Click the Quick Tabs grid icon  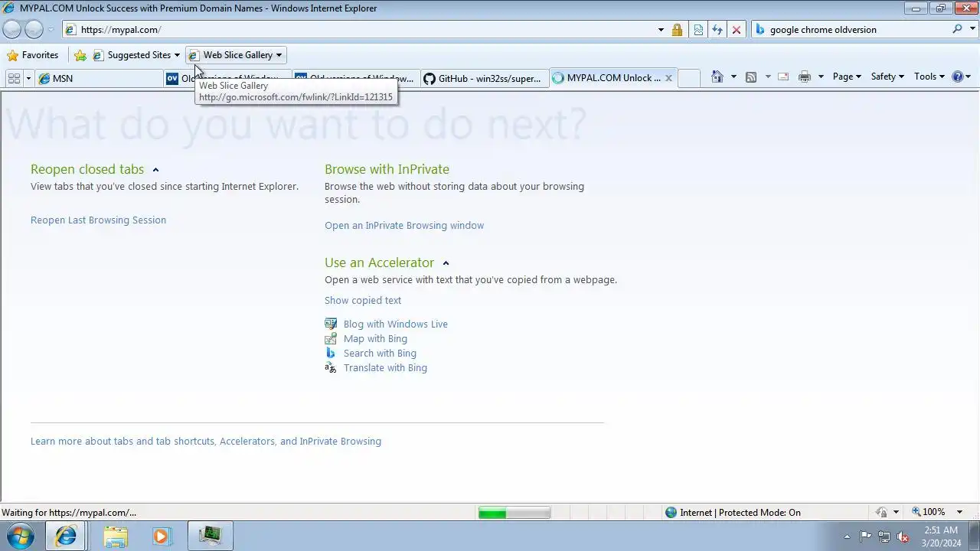[14, 78]
